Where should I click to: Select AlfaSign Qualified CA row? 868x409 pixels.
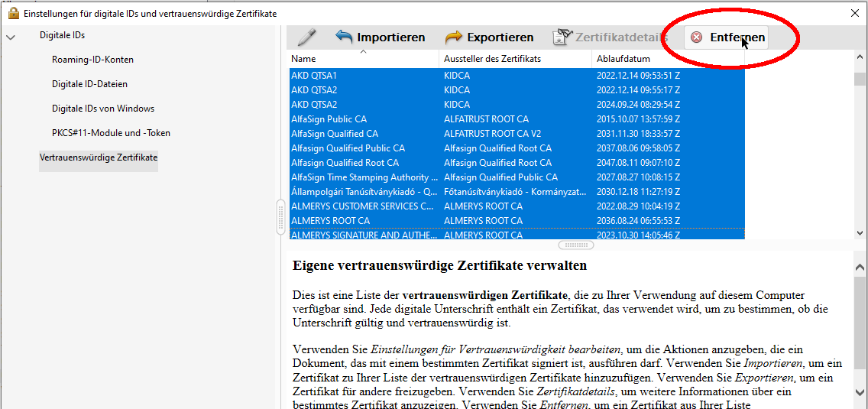click(517, 134)
